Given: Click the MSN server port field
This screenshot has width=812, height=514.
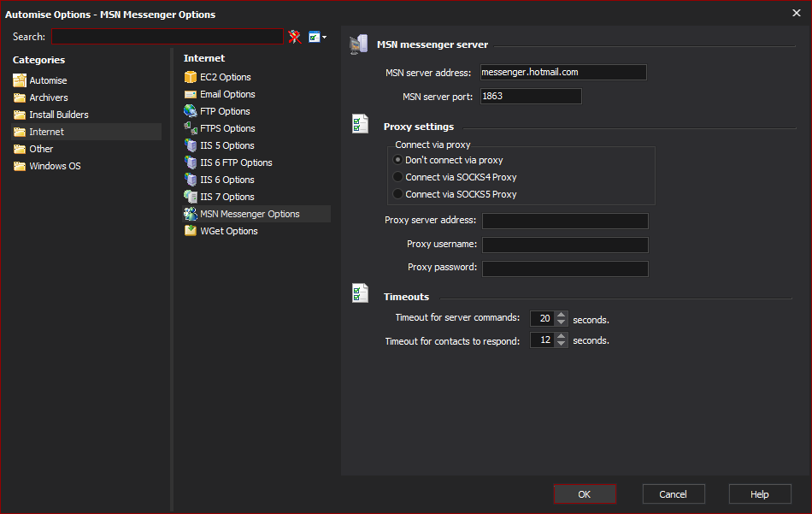Looking at the screenshot, I should tap(531, 96).
